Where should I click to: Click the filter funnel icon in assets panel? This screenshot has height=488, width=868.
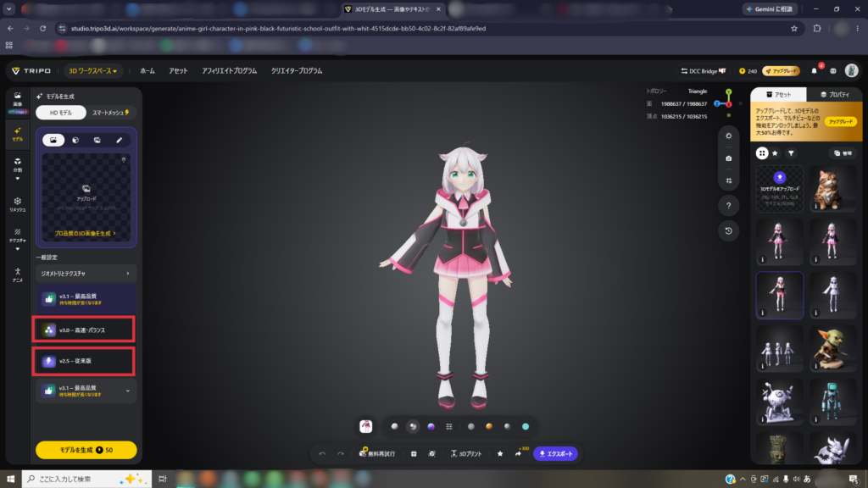click(x=791, y=153)
